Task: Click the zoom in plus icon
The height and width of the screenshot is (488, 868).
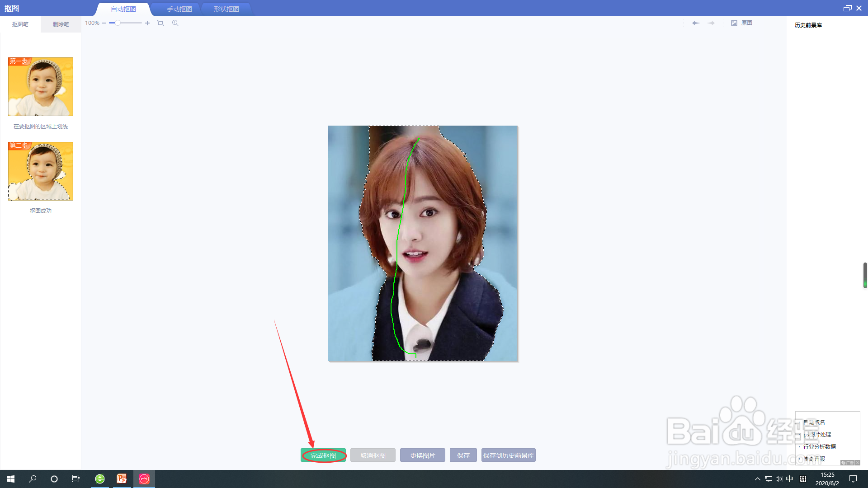Action: click(x=147, y=23)
